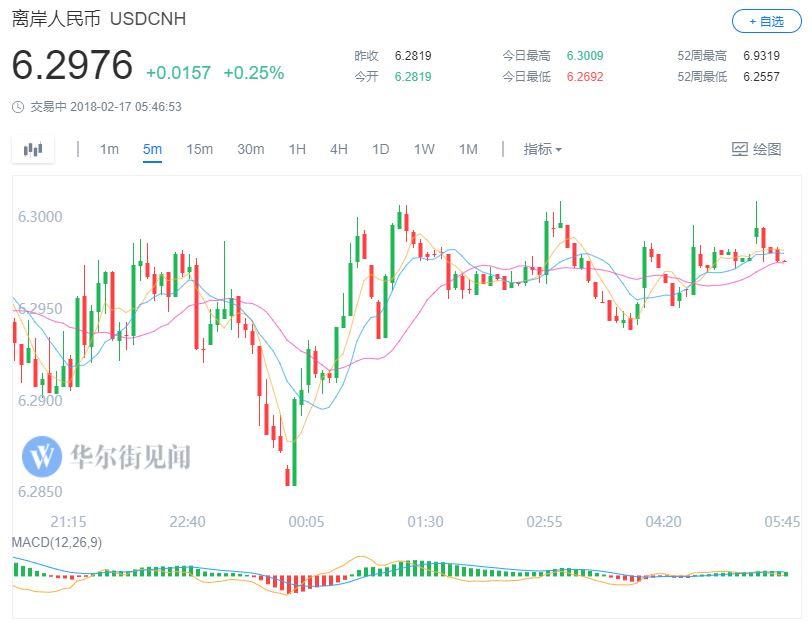Screen dimensions: 812x631
Task: Click the 00:05 time axis label
Action: tap(306, 522)
